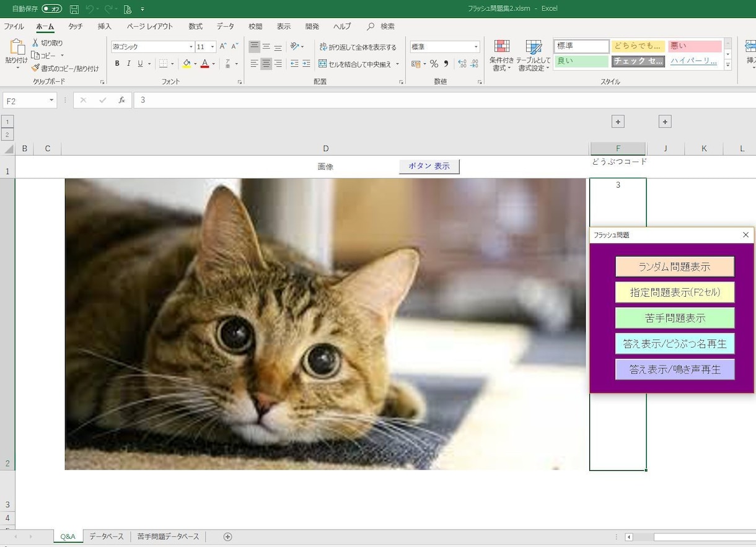Click merge and center セルを結合して中央揃え
This screenshot has height=547, width=756.
[354, 64]
